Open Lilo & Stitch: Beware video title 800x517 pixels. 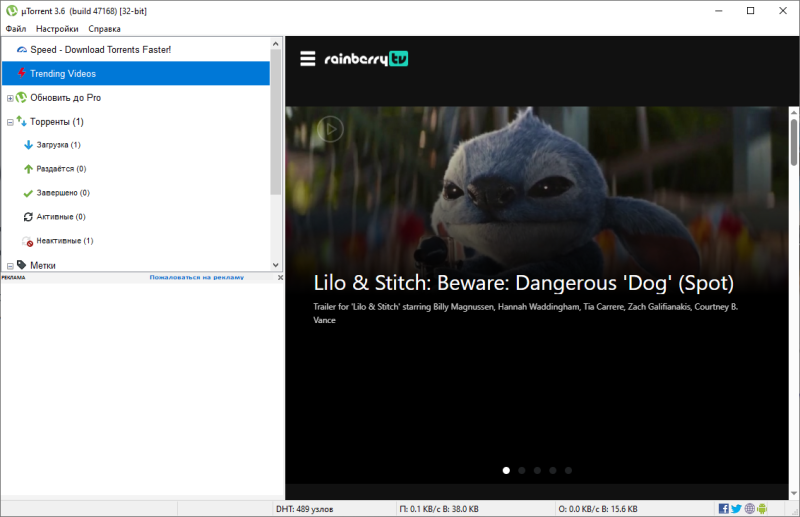coord(523,283)
